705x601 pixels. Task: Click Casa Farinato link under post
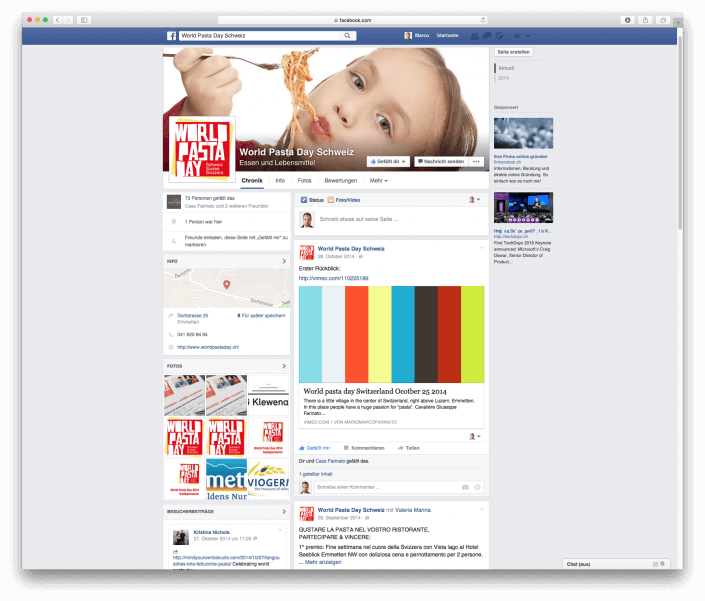(x=330, y=461)
